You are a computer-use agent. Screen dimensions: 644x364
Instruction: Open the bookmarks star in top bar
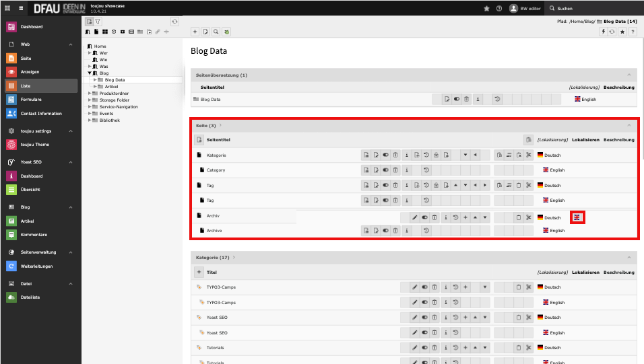[486, 9]
